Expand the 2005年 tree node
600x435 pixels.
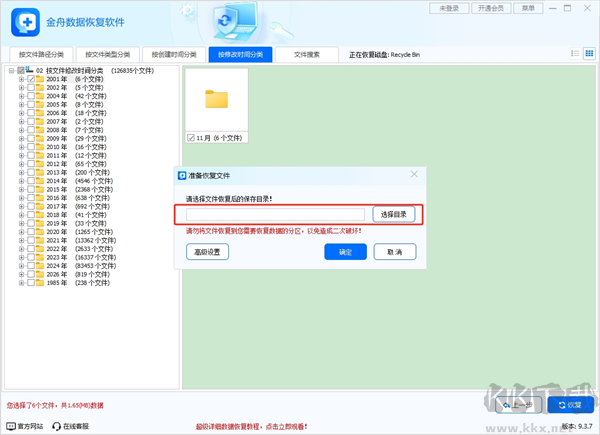coord(21,104)
